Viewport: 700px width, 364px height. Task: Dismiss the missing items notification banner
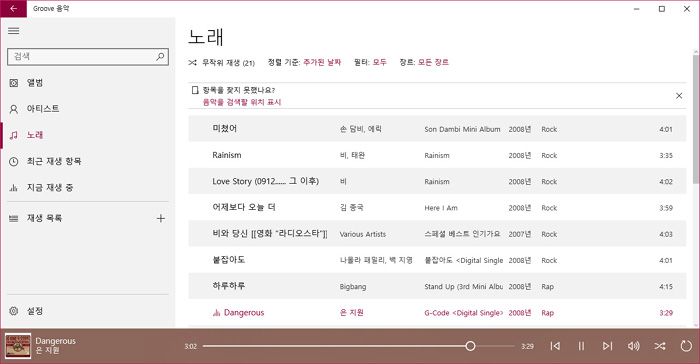coord(679,96)
